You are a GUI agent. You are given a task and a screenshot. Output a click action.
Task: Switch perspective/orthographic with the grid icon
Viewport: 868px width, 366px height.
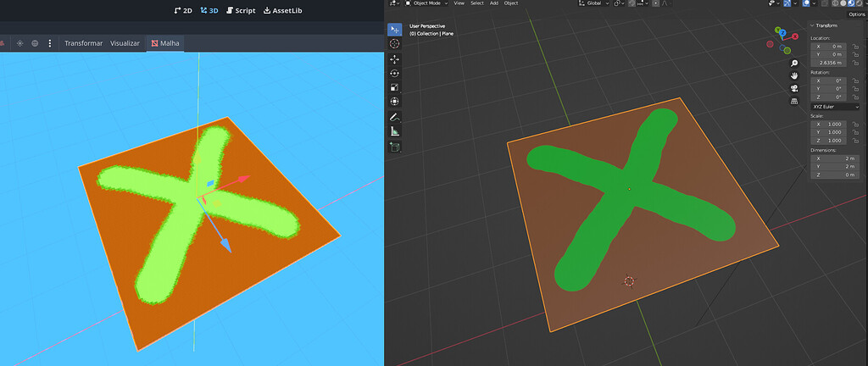794,101
